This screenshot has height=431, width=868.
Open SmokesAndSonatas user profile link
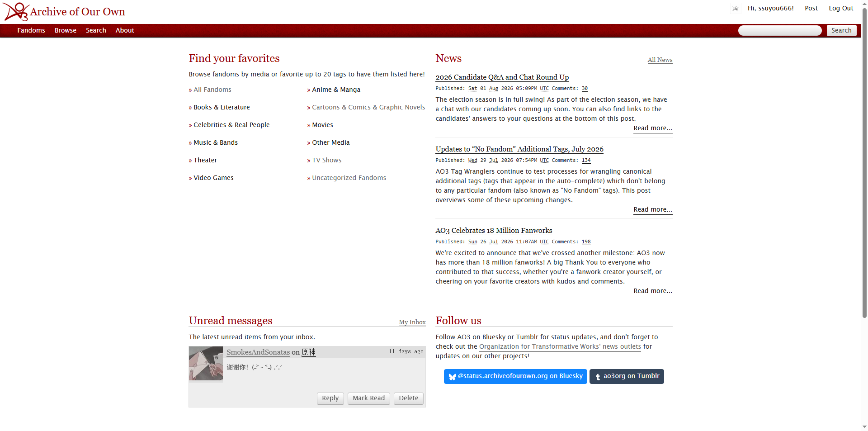258,352
